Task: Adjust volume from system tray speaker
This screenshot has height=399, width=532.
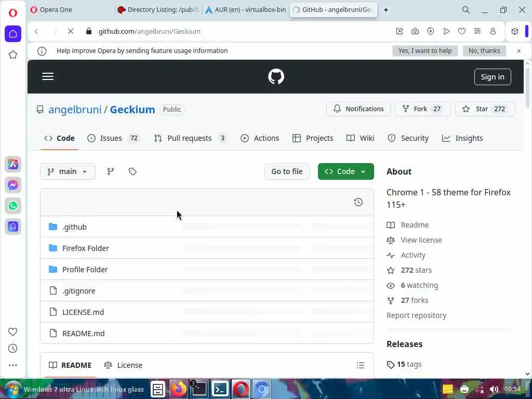Action: (x=494, y=389)
